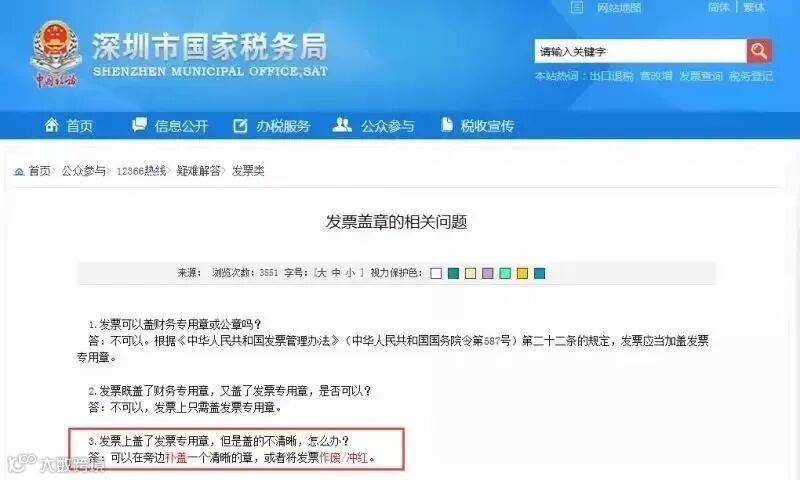Click breadcrumb home icon beside 首页
800x480 pixels.
tap(19, 171)
